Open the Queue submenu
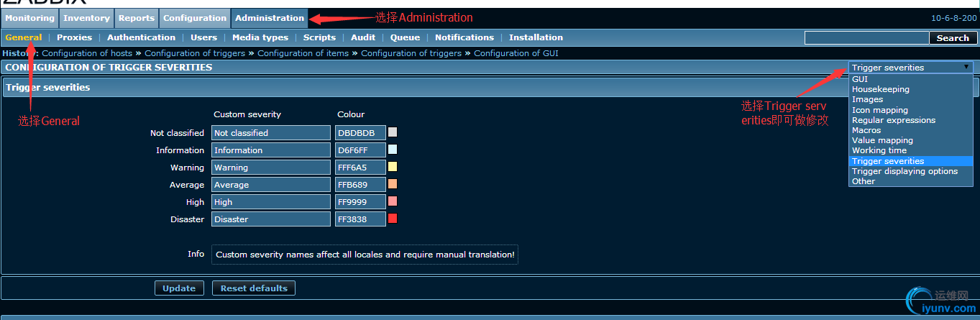The height and width of the screenshot is (320, 980). pos(405,37)
